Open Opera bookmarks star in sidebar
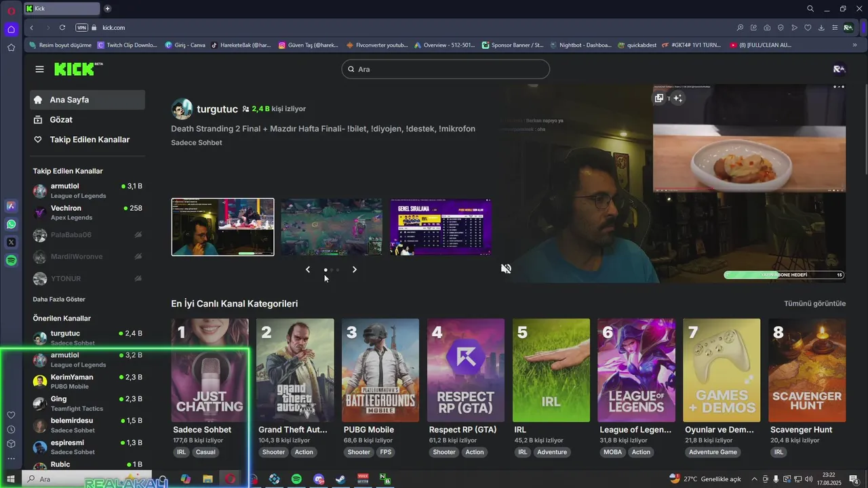This screenshot has height=488, width=868. point(11,47)
